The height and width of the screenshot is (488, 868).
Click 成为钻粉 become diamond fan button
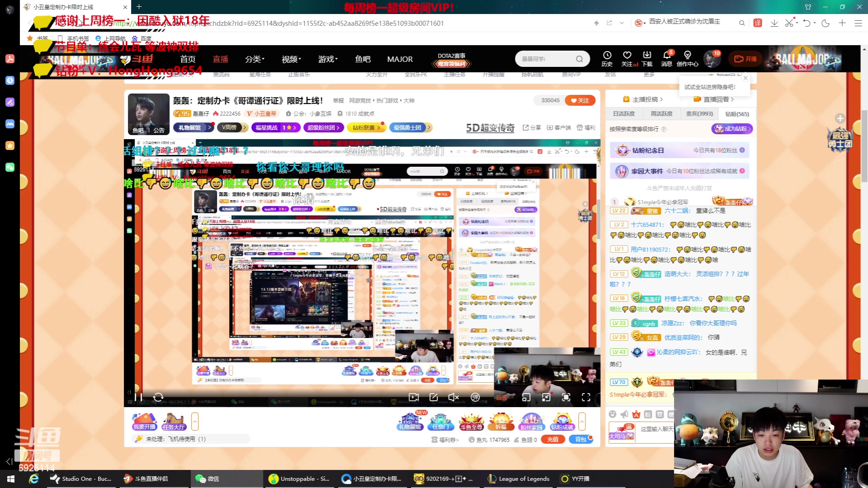(732, 129)
